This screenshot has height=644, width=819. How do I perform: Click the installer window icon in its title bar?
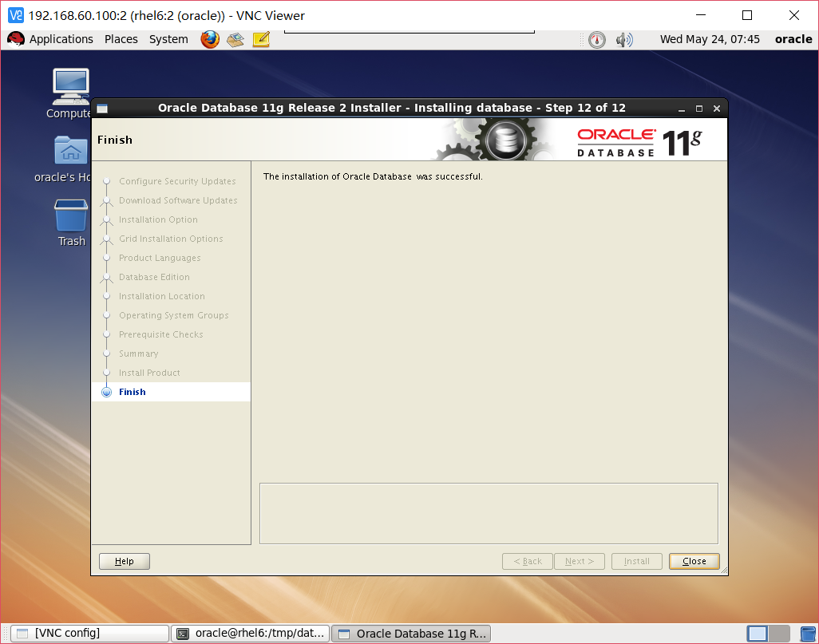100,107
